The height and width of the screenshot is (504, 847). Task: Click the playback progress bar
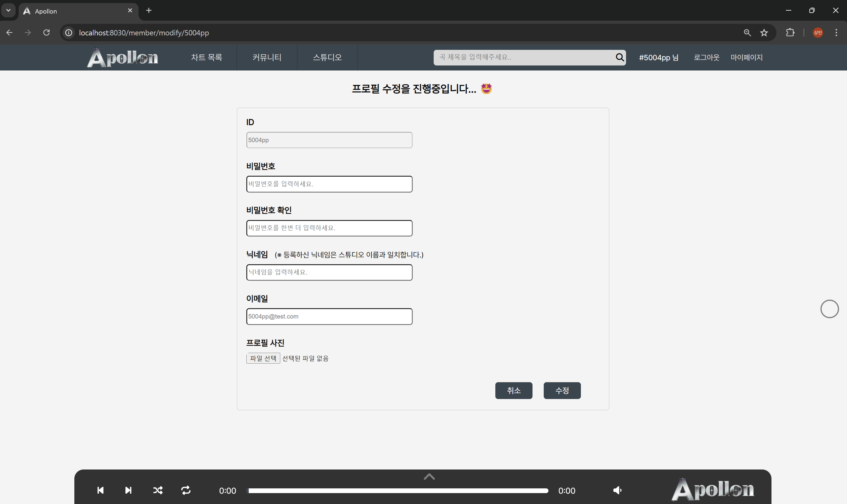pyautogui.click(x=398, y=490)
